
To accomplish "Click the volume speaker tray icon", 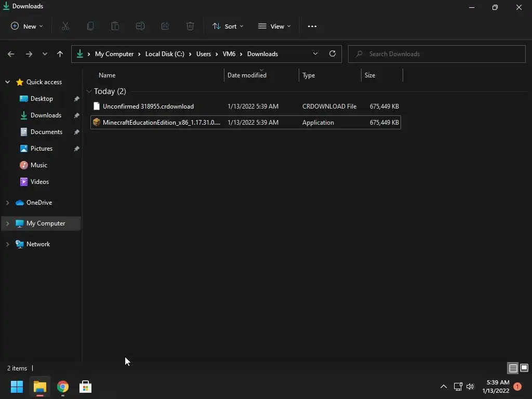I will (x=470, y=387).
